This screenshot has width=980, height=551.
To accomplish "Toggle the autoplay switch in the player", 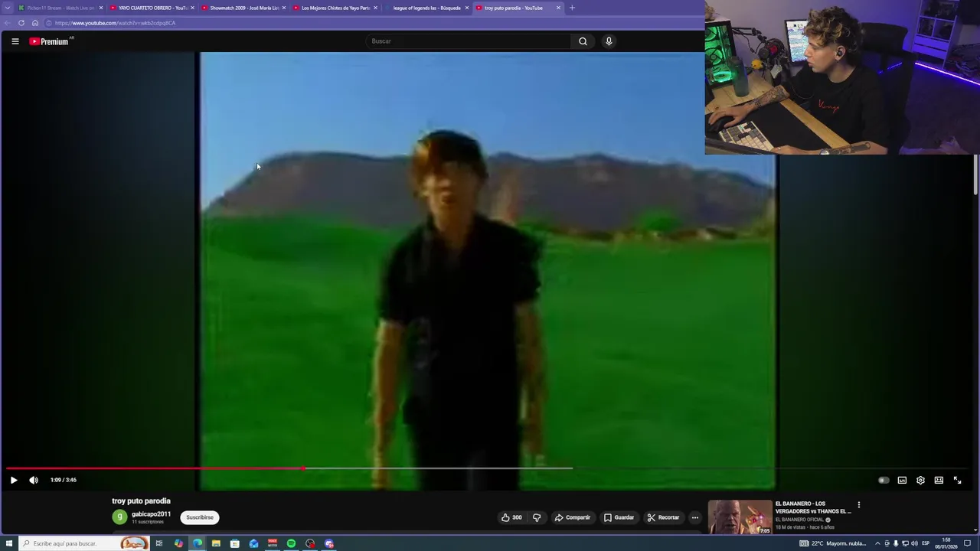I will [884, 480].
